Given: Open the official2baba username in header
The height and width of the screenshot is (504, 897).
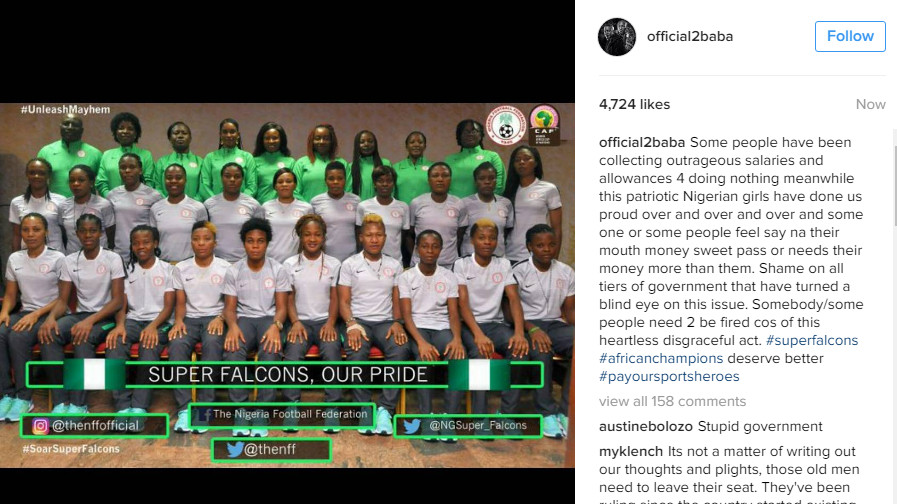Looking at the screenshot, I should coord(690,37).
